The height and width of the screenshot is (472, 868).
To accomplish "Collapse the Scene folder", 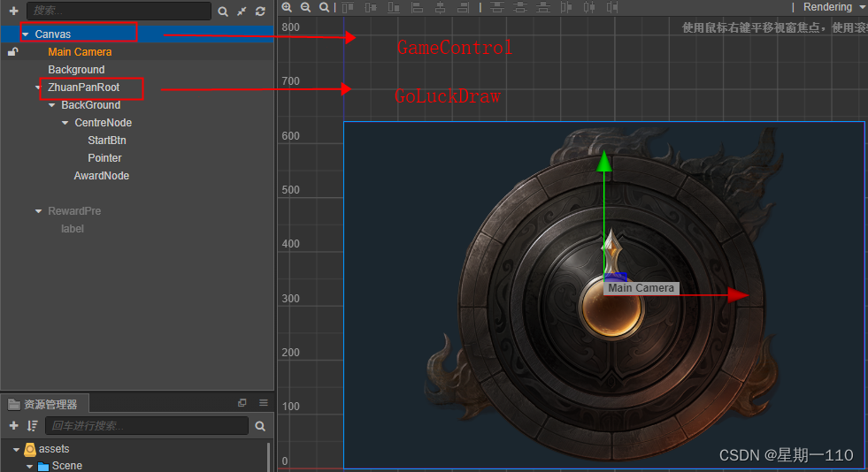I will tap(30, 467).
